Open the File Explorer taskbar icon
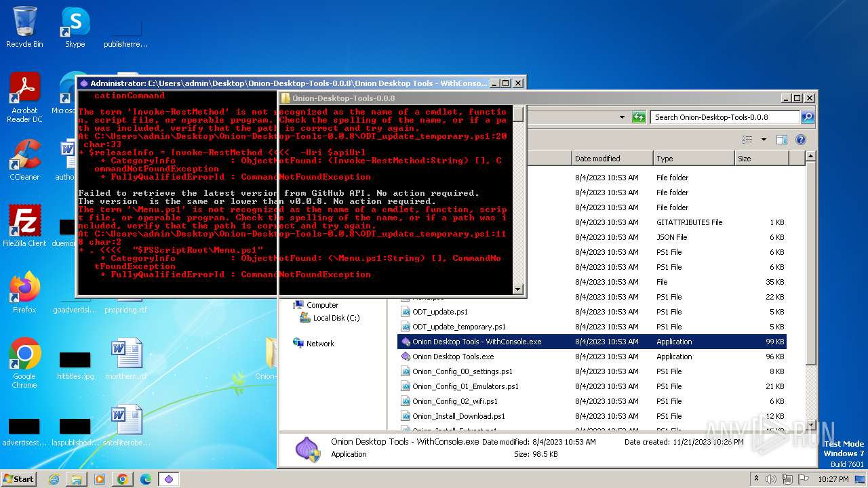Screen dimensions: 868x488 click(77, 479)
